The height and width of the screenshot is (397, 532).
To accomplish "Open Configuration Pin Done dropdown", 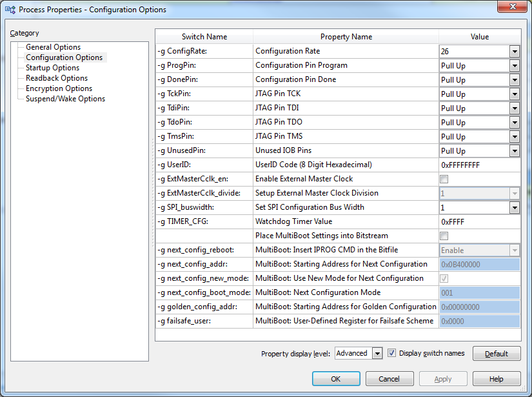I will tap(515, 80).
